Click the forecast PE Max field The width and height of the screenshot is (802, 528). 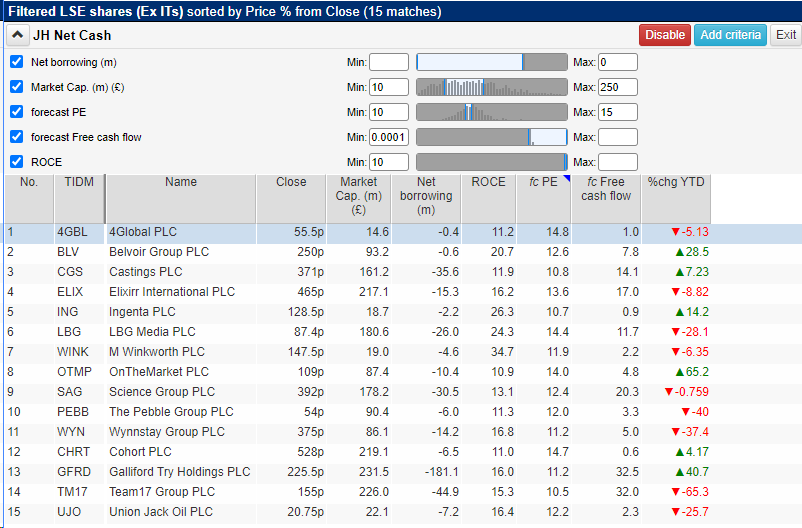[x=618, y=112]
